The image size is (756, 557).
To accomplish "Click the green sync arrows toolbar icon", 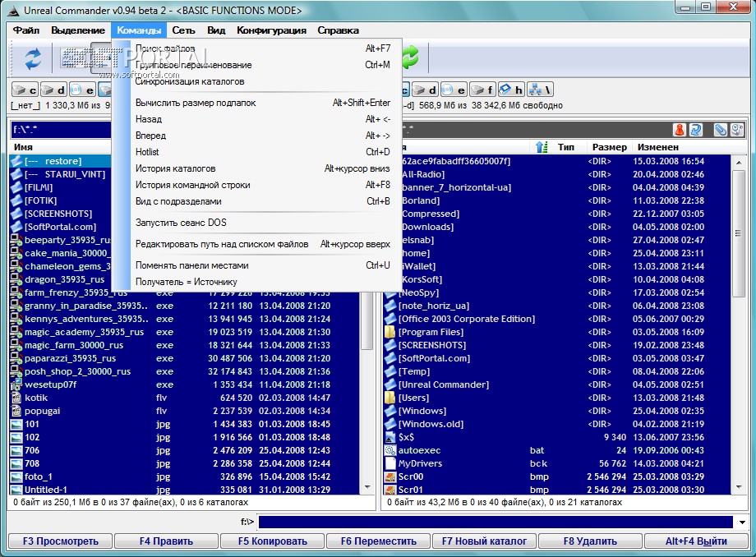I will (x=410, y=58).
